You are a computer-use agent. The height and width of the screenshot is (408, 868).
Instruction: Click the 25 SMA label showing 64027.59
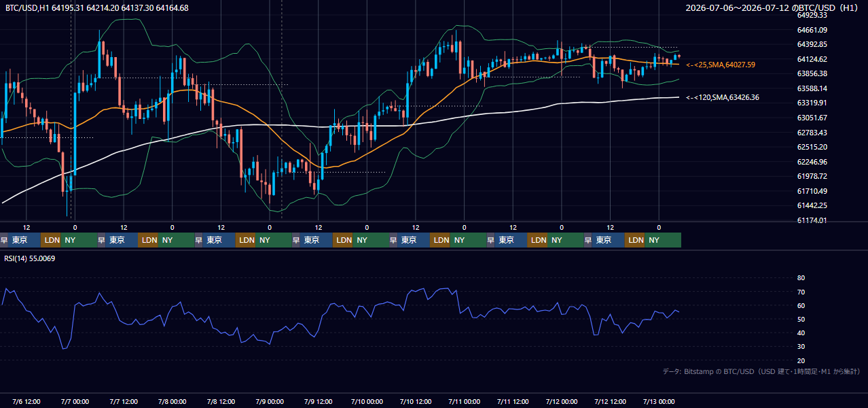tap(721, 65)
